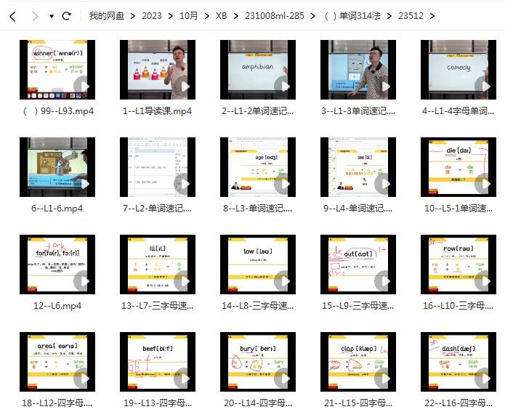The width and height of the screenshot is (505, 420).
Task: Play the 14--L8-三字母速 video
Action: pyautogui.click(x=283, y=281)
